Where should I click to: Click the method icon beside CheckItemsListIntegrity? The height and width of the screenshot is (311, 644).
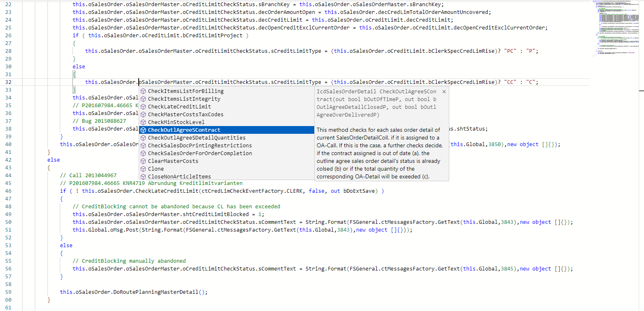pyautogui.click(x=143, y=99)
